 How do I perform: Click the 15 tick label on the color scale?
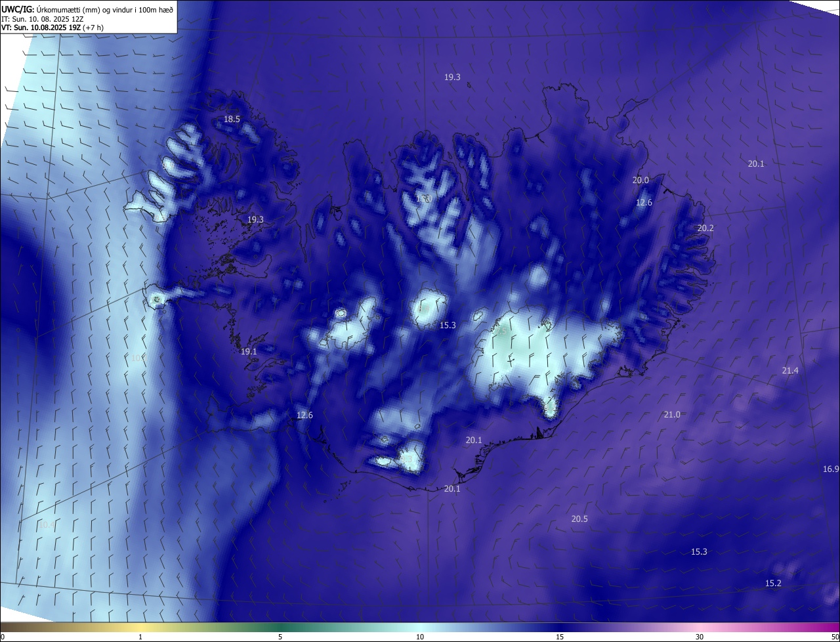[x=560, y=637]
